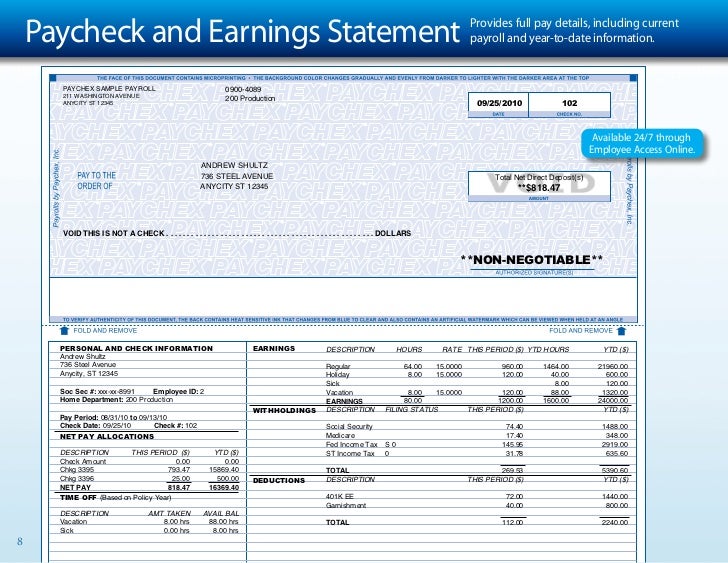The image size is (728, 563).
Task: Click 'Home Department: 200 Production'
Action: (116, 399)
